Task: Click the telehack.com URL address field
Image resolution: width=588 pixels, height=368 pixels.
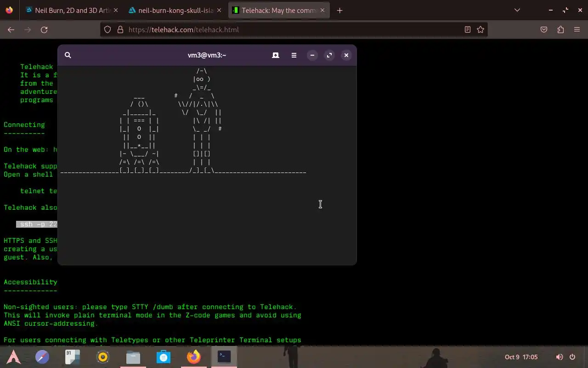Action: [294, 29]
